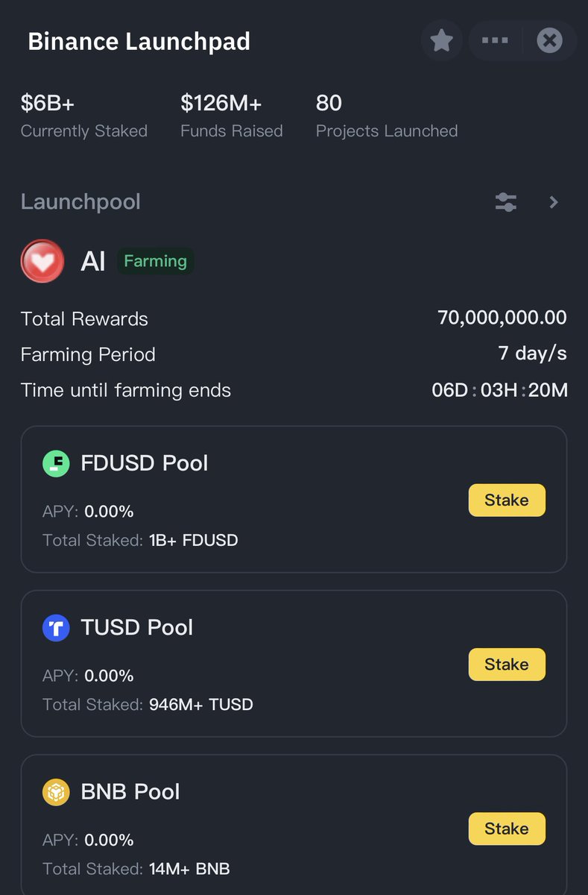This screenshot has height=895, width=588.
Task: Tap the FDUSD pool coin icon
Action: coord(56,463)
